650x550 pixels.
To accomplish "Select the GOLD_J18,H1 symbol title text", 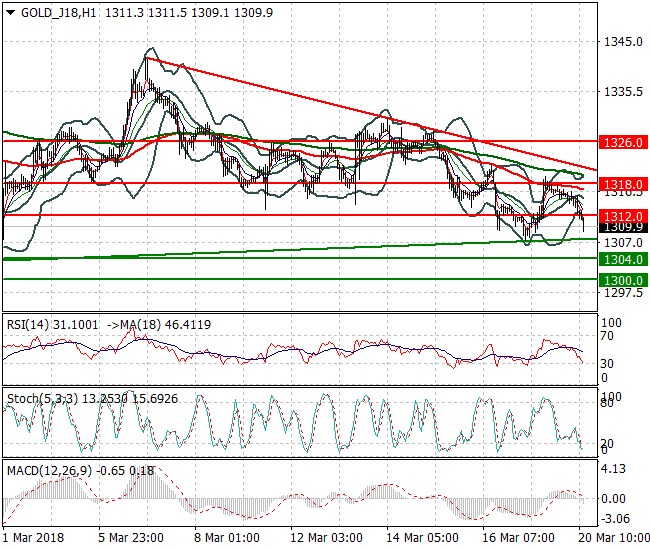I will pyautogui.click(x=58, y=13).
